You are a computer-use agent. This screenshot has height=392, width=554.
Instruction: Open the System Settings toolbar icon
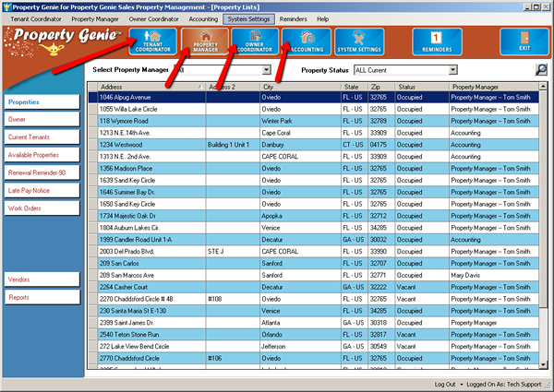coord(359,42)
